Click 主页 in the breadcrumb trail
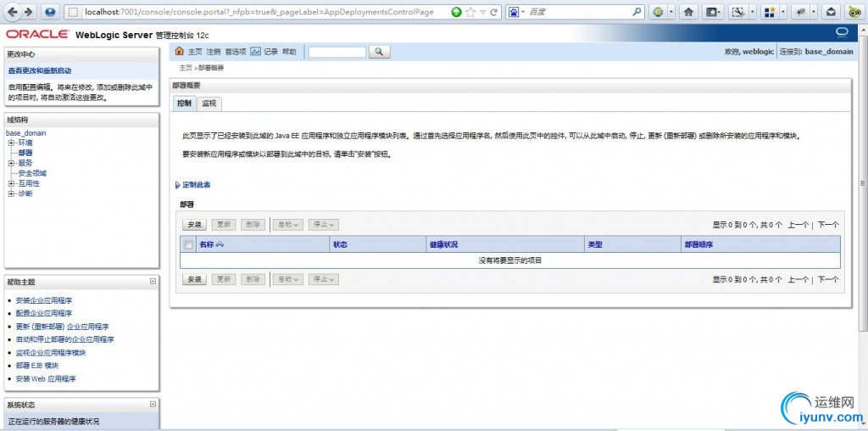 (186, 68)
